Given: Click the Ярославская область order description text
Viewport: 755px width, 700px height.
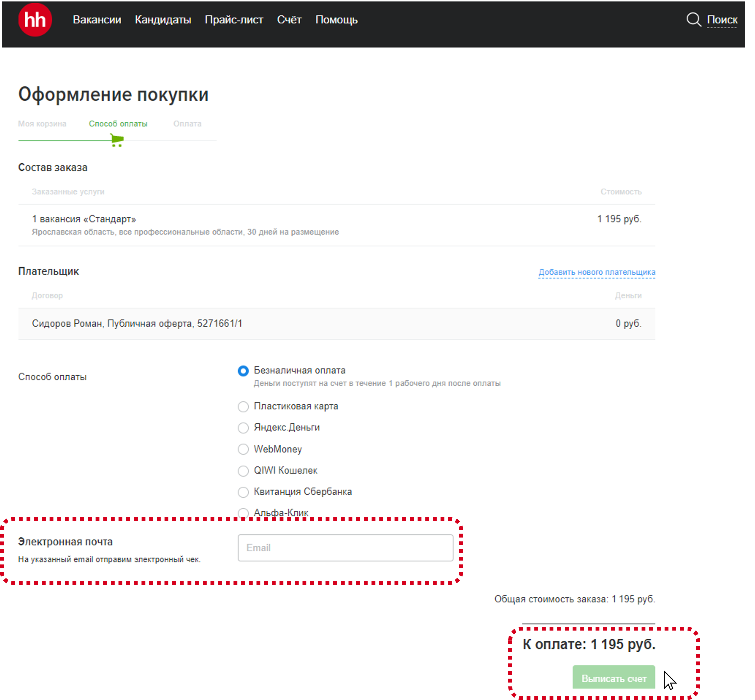Looking at the screenshot, I should point(185,232).
